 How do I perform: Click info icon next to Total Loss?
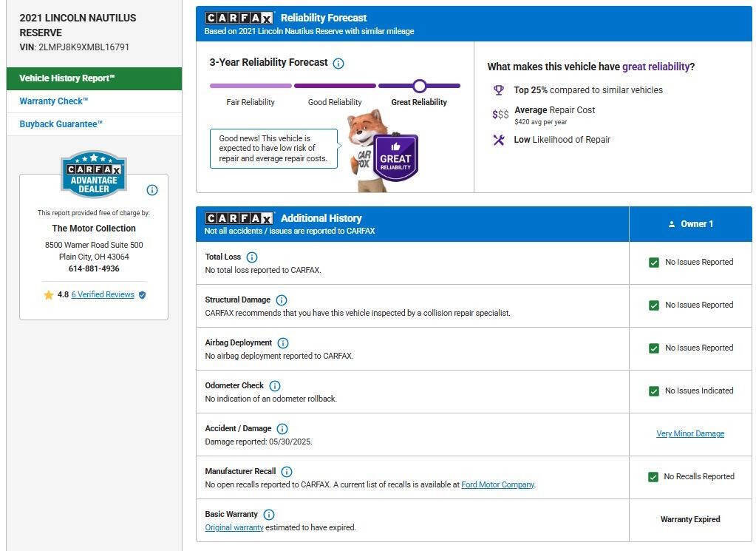(251, 257)
